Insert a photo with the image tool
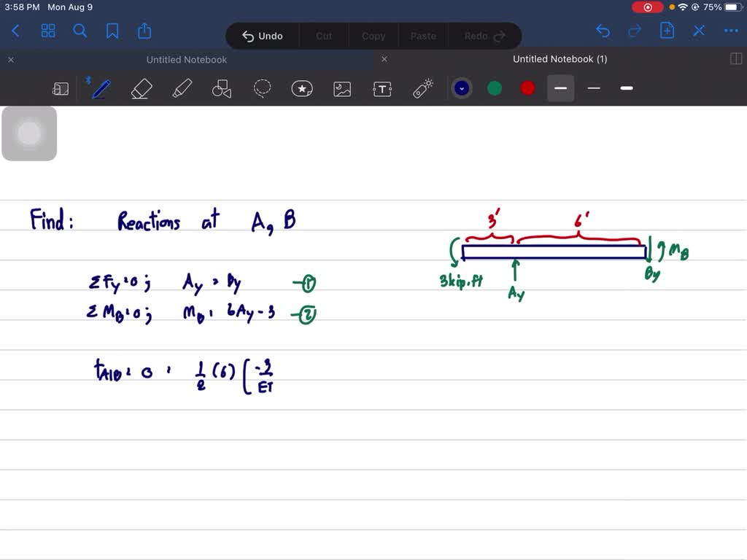 point(341,88)
